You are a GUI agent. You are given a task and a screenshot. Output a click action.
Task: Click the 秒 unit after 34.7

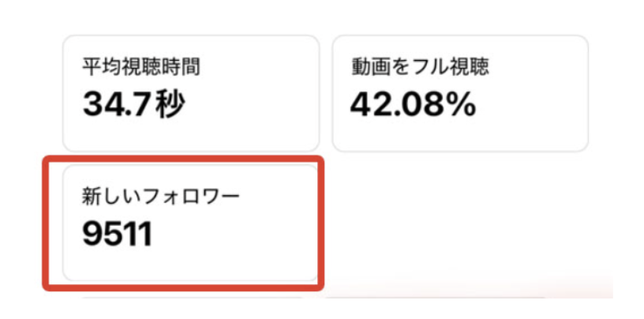[169, 103]
